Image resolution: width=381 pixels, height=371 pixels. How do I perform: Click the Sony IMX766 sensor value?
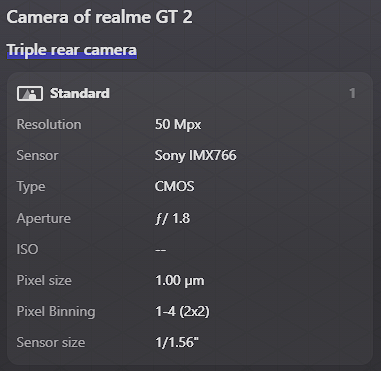pos(196,156)
